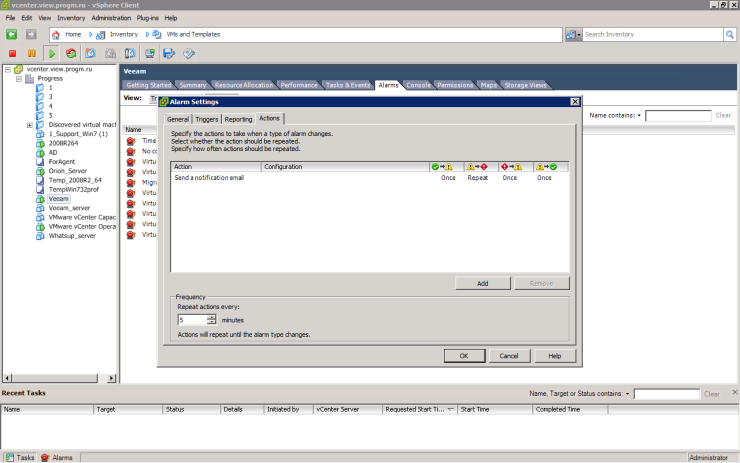Screen dimensions: 740x463
Task: Click the forward navigation arrow
Action: pos(31,34)
